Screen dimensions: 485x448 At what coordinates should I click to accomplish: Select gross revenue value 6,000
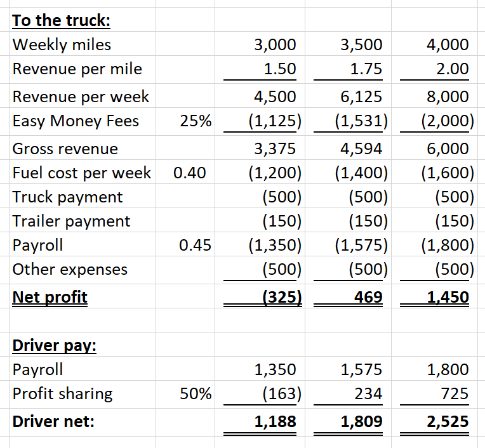[x=448, y=148]
